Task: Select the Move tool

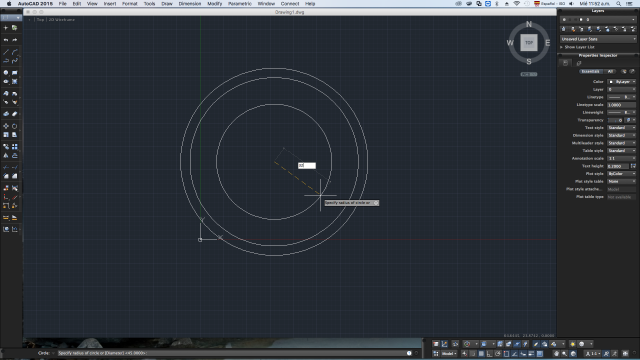Action: (6, 126)
